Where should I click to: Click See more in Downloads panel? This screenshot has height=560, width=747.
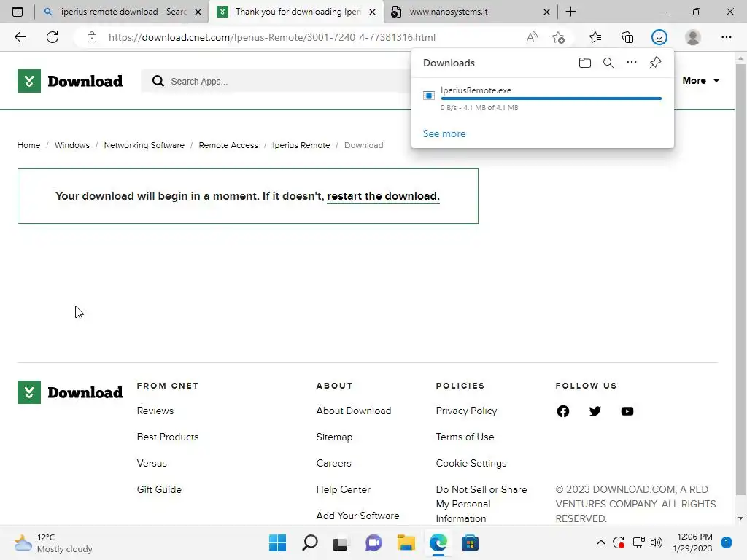[x=444, y=134]
